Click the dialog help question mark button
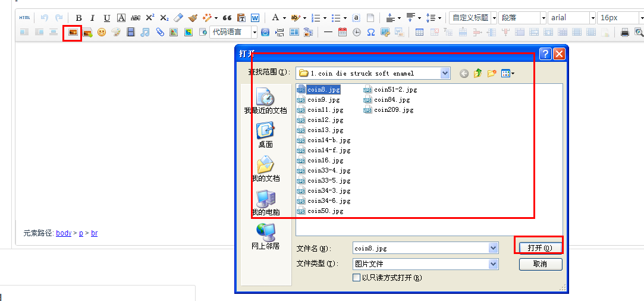 tap(545, 54)
